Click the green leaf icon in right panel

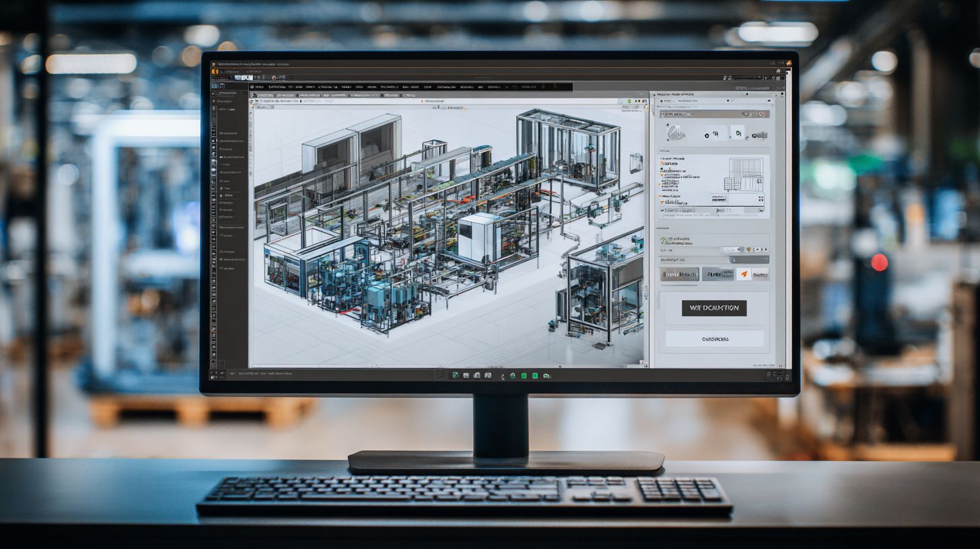pyautogui.click(x=664, y=240)
